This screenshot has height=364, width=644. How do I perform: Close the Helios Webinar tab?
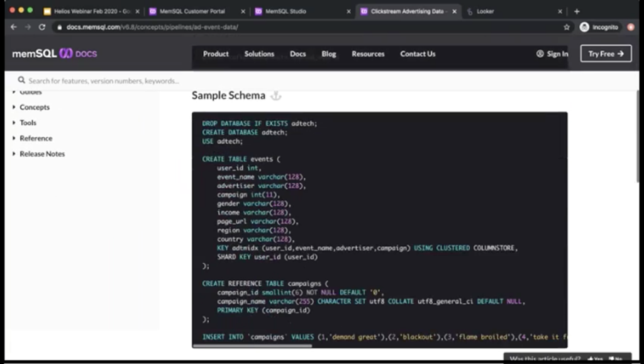point(137,11)
